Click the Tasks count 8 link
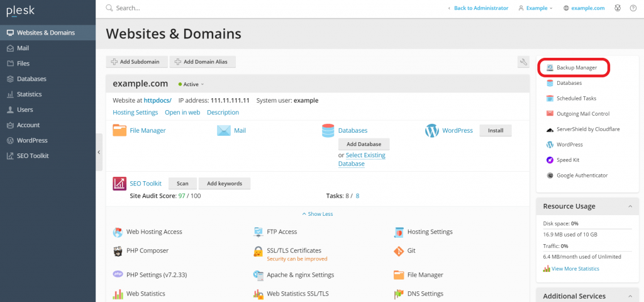This screenshot has width=644, height=302. click(x=358, y=196)
